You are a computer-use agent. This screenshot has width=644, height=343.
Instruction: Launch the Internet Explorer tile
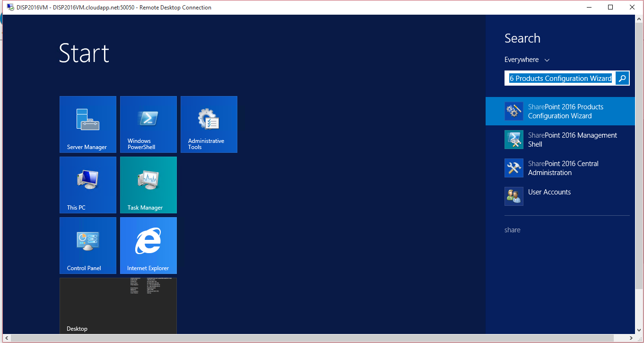click(x=148, y=246)
